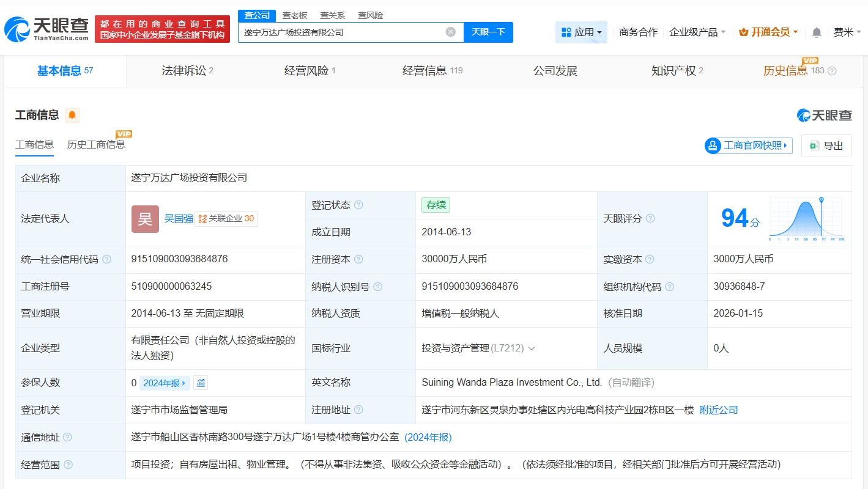Viewport: 868px width, 489px height.
Task: Click the help icon next to 经营范围
Action: coord(68,465)
